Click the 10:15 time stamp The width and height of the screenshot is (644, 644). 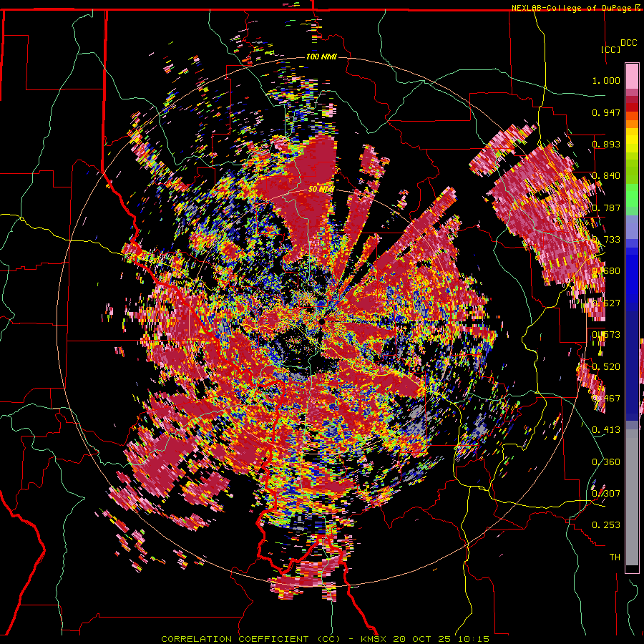(473, 639)
